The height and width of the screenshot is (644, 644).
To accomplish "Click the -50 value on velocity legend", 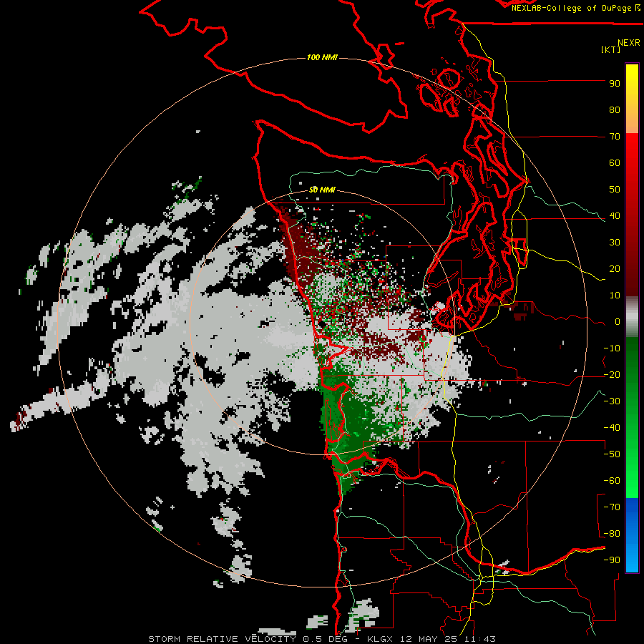I will [612, 454].
